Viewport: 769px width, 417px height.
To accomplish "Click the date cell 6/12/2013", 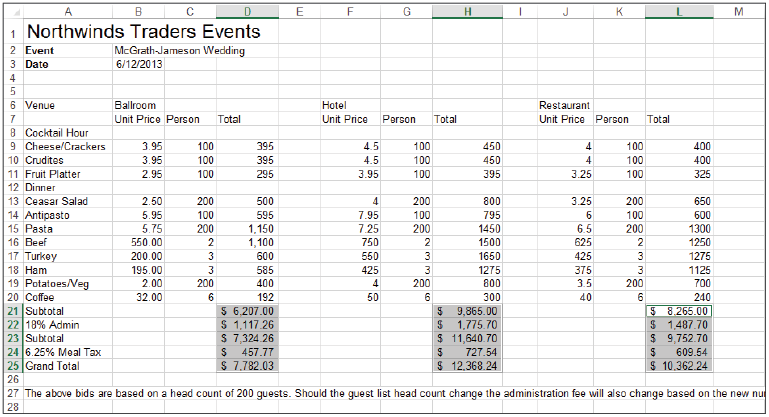I will click(x=137, y=64).
